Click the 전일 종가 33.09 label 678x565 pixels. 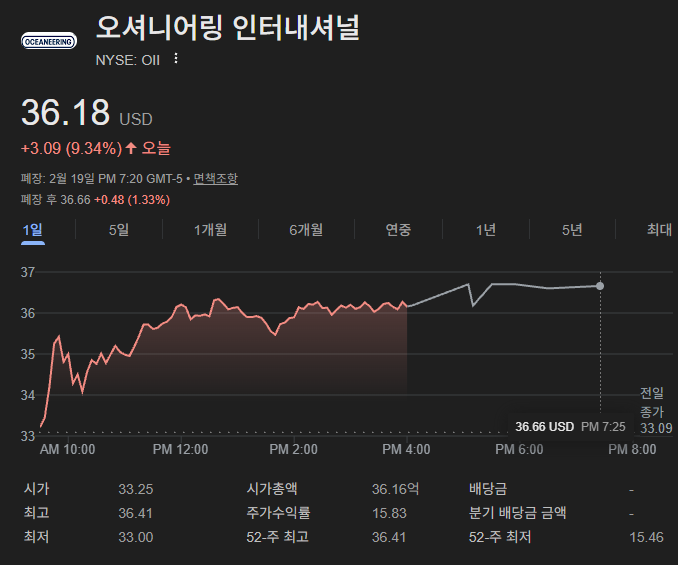[x=656, y=410]
